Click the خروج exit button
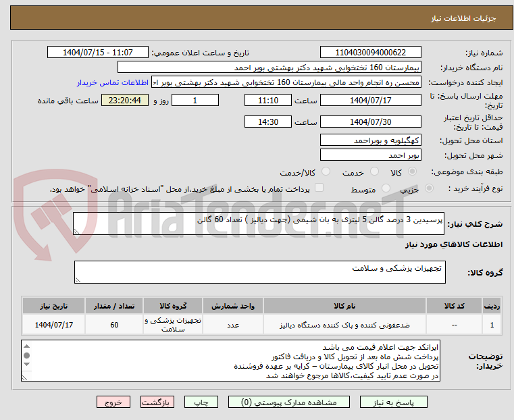Image resolution: width=514 pixels, height=420 pixels. click(x=113, y=402)
